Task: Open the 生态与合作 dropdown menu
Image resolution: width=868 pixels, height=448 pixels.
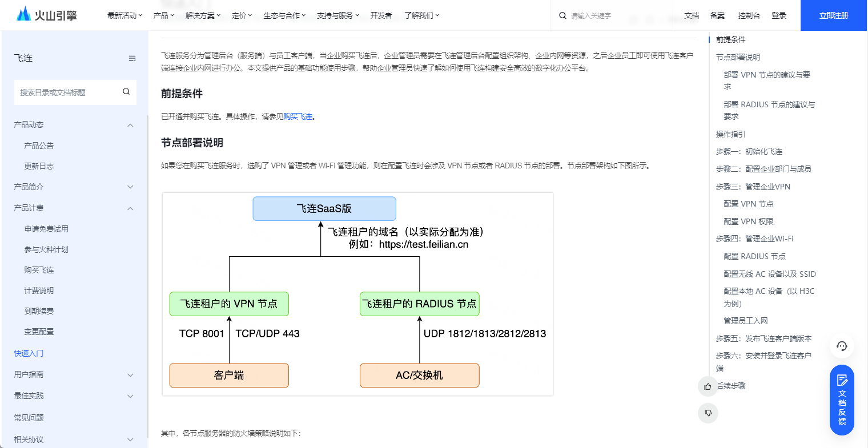Action: [284, 15]
